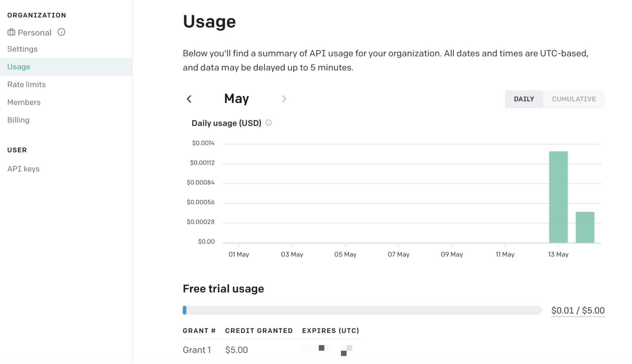This screenshot has width=632, height=364.
Task: Click the Usage page title
Action: (x=210, y=22)
